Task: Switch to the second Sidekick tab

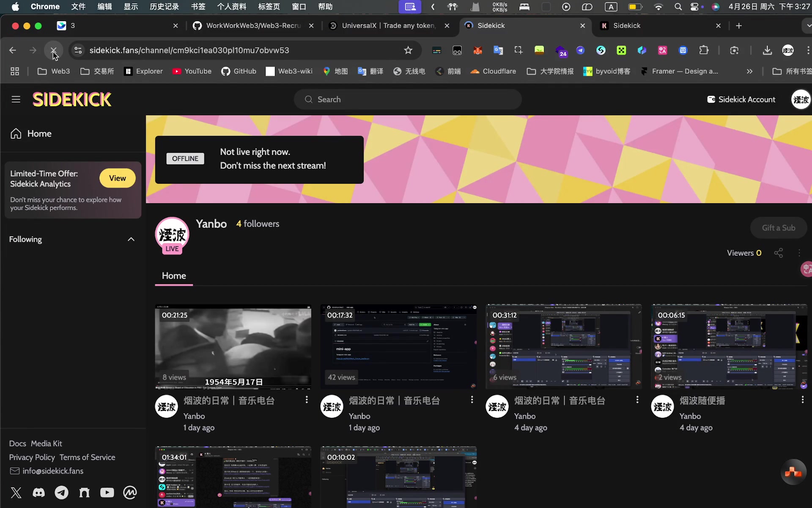Action: click(661, 26)
